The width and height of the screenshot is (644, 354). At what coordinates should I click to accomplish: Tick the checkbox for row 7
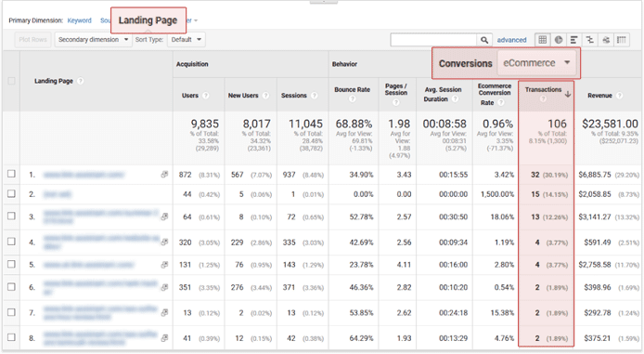coord(11,312)
